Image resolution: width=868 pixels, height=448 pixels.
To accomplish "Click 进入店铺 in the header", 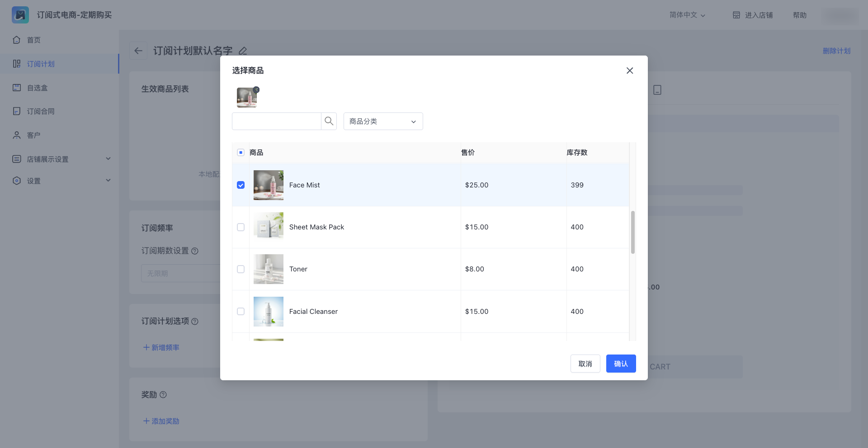I will point(759,15).
